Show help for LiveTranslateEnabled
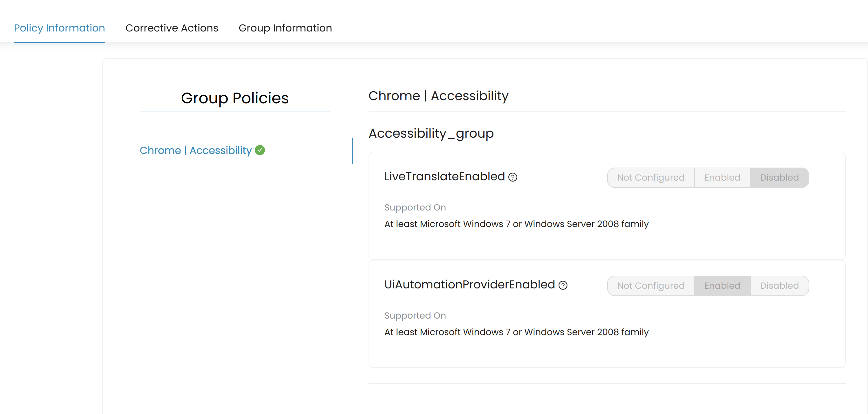The image size is (868, 414). coord(512,177)
